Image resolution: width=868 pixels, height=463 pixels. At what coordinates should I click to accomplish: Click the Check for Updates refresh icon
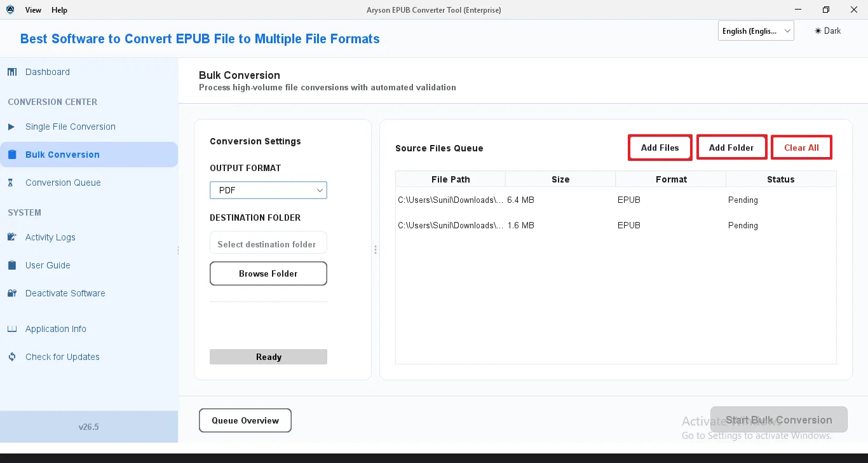tap(12, 357)
